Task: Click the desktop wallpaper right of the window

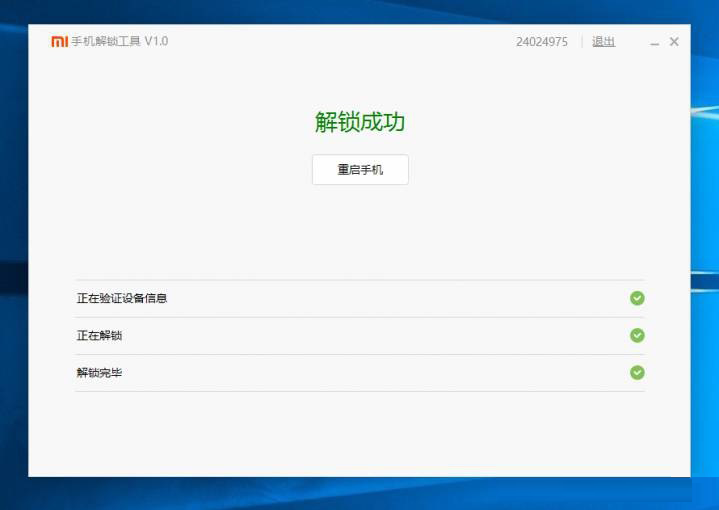Action: [704, 250]
